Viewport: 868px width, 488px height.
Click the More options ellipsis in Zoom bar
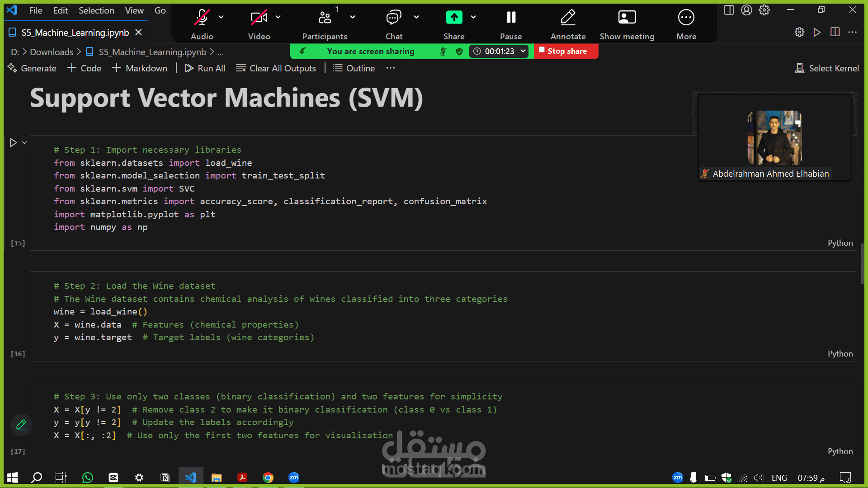pos(686,18)
